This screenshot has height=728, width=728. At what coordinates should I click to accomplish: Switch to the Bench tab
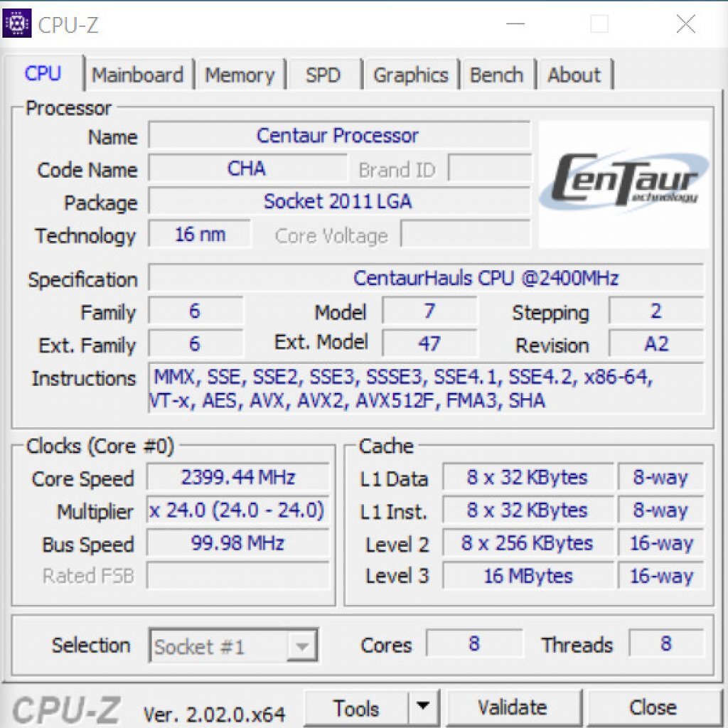click(497, 75)
